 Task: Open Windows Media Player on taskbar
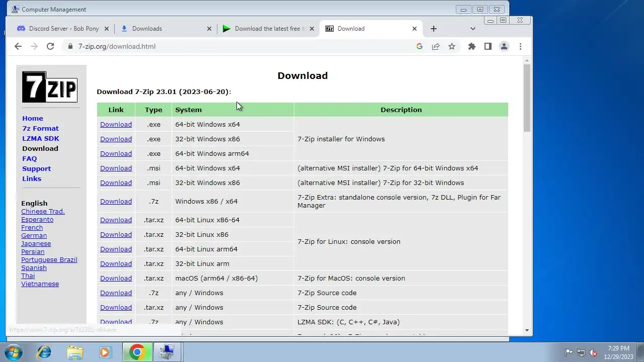tap(105, 352)
